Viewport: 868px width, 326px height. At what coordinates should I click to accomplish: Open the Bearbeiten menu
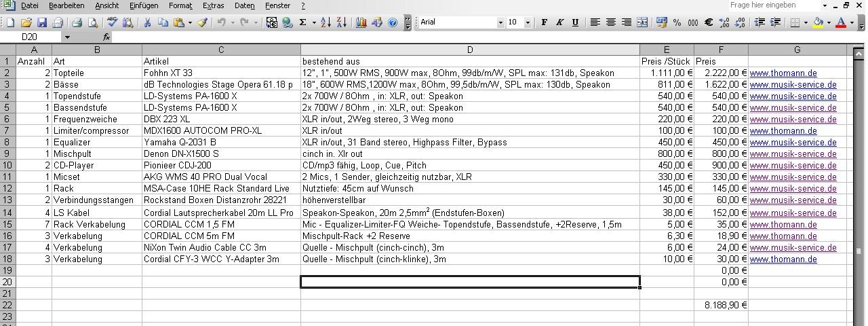(x=66, y=5)
